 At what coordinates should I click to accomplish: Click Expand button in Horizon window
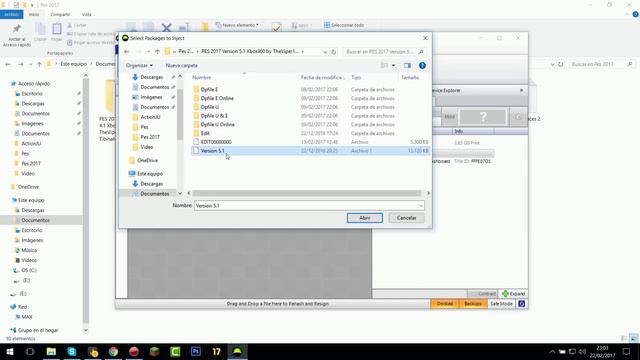point(513,293)
